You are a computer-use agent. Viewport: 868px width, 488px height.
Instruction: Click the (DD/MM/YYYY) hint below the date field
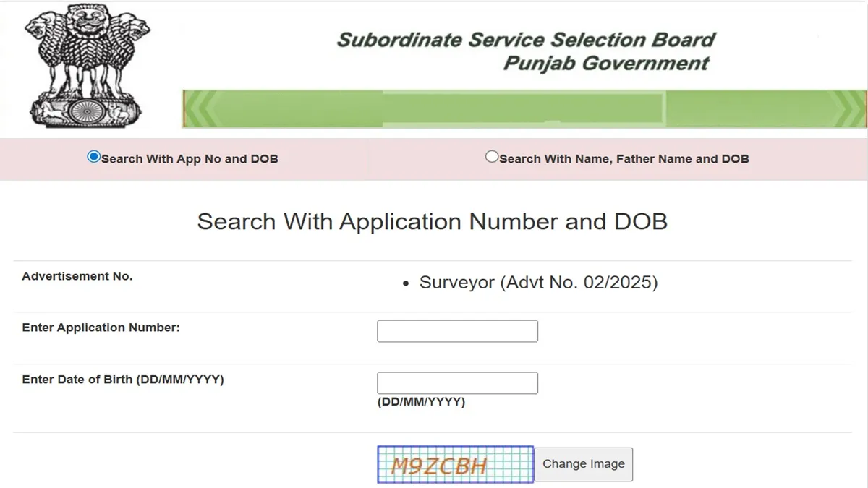pos(421,402)
